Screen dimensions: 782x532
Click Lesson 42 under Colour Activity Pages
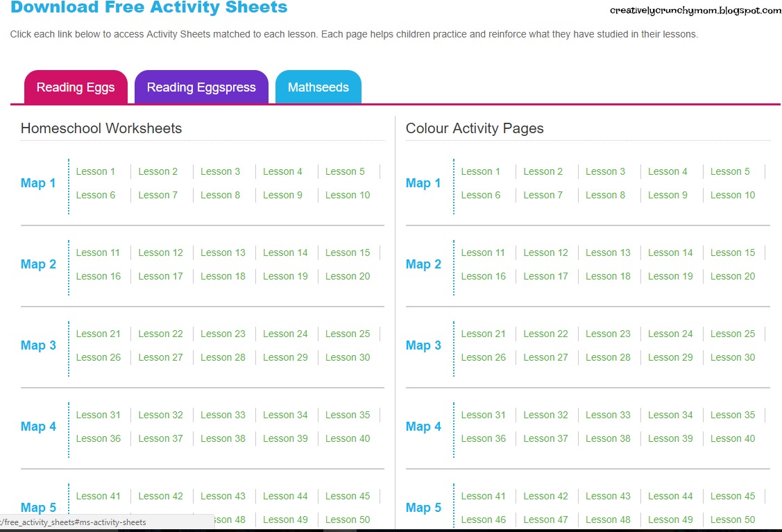pyautogui.click(x=545, y=496)
